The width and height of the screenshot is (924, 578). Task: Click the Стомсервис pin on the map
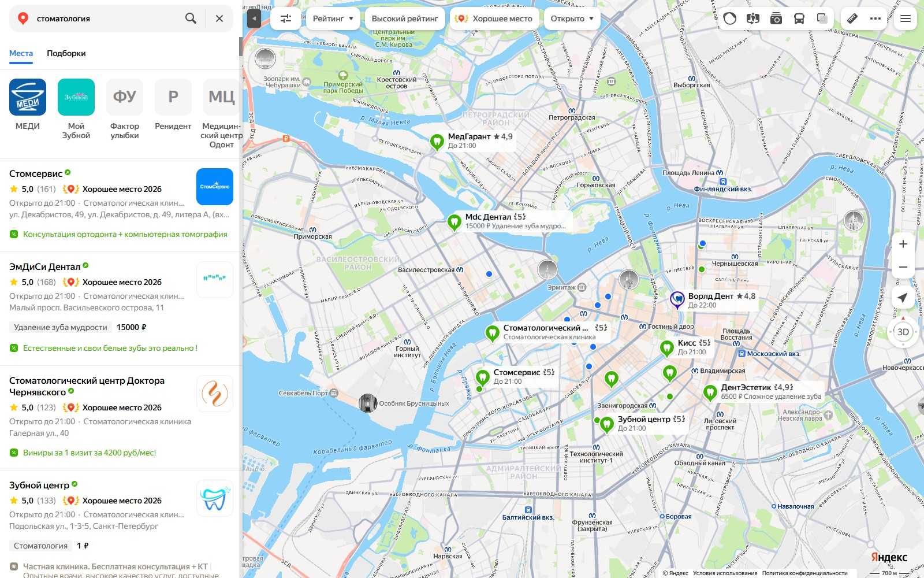pos(483,377)
